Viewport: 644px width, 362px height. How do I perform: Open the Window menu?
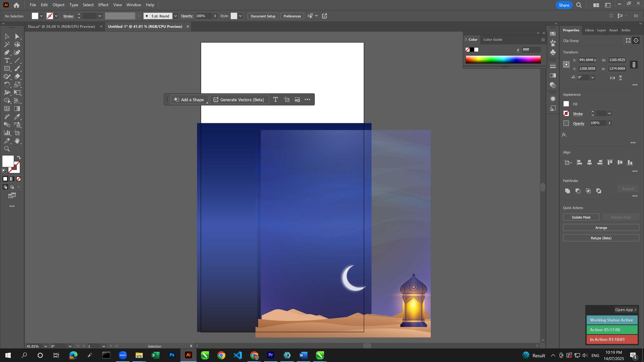coord(133,5)
